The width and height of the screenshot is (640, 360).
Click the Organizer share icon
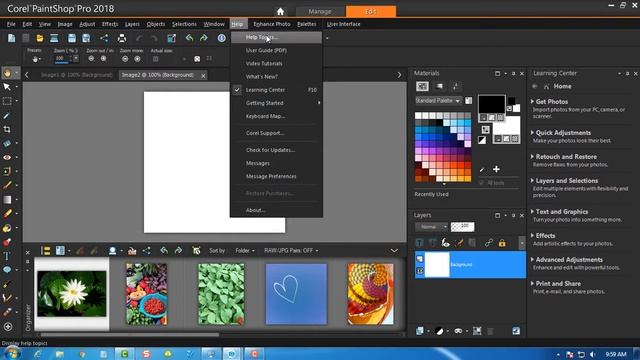(x=147, y=251)
